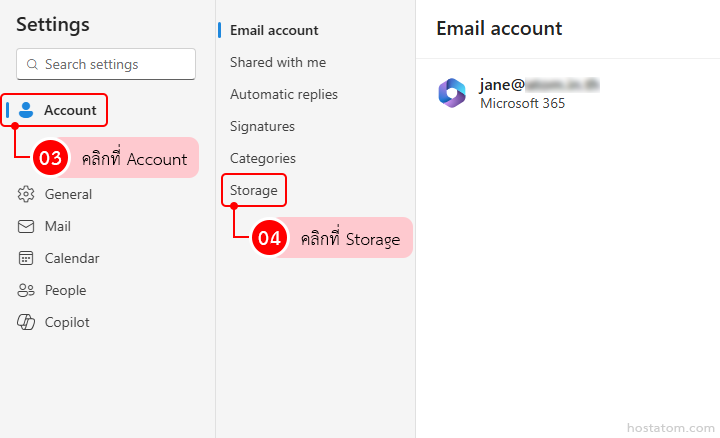Open Automatic replies settings

pyautogui.click(x=284, y=95)
